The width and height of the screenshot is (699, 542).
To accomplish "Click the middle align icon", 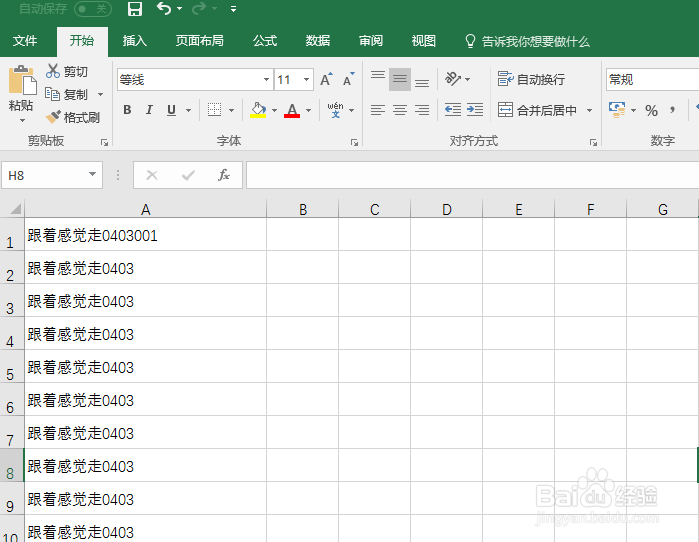I will (400, 79).
